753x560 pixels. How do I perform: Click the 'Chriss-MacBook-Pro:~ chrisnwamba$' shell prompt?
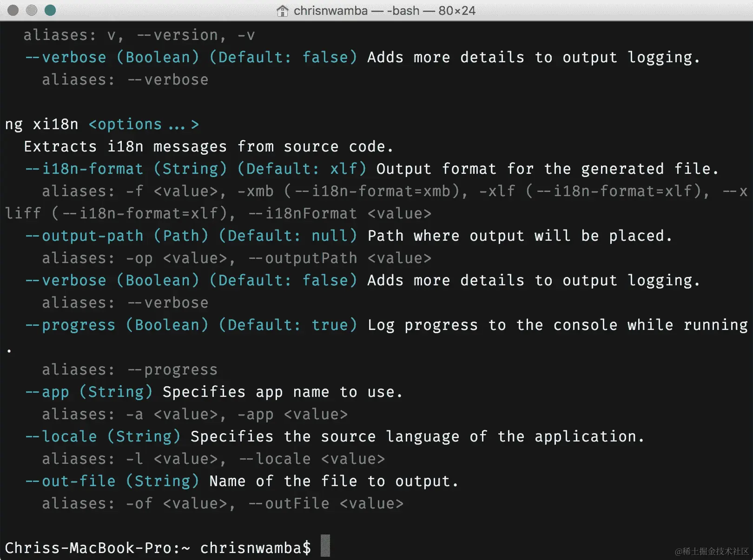tap(158, 547)
